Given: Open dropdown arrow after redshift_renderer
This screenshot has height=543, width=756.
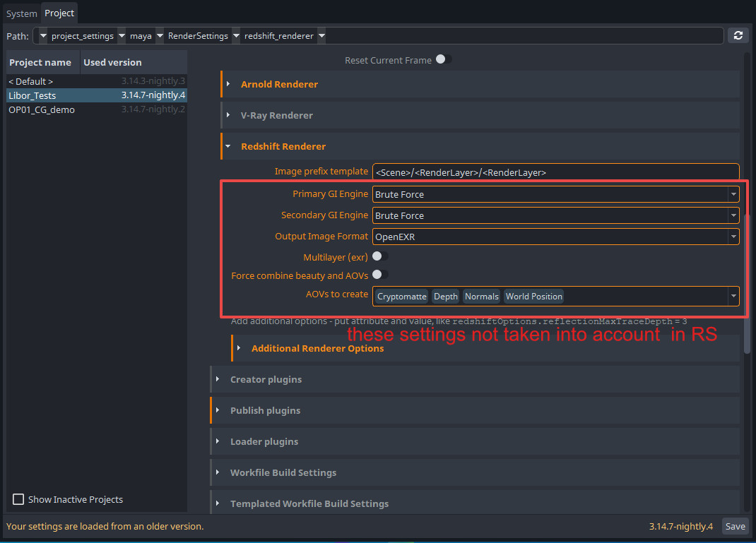Looking at the screenshot, I should pyautogui.click(x=321, y=35).
